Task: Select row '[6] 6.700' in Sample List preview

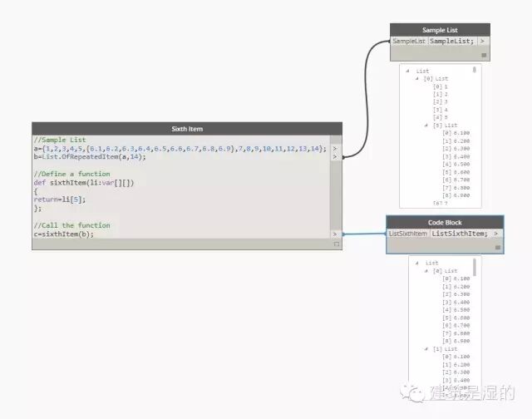Action: pos(456,180)
